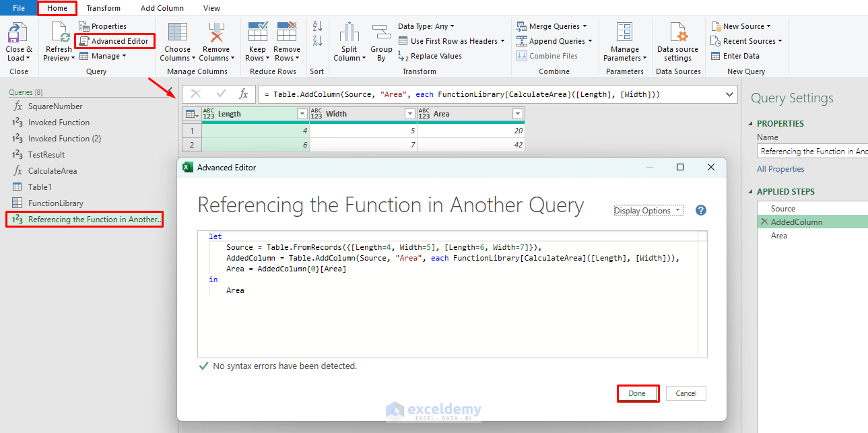The width and height of the screenshot is (868, 433).
Task: Maximize the Advanced Editor dialog
Action: (680, 167)
